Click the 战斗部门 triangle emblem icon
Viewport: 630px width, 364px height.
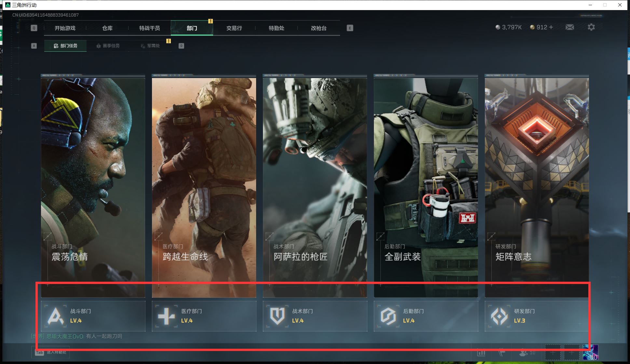pyautogui.click(x=55, y=316)
